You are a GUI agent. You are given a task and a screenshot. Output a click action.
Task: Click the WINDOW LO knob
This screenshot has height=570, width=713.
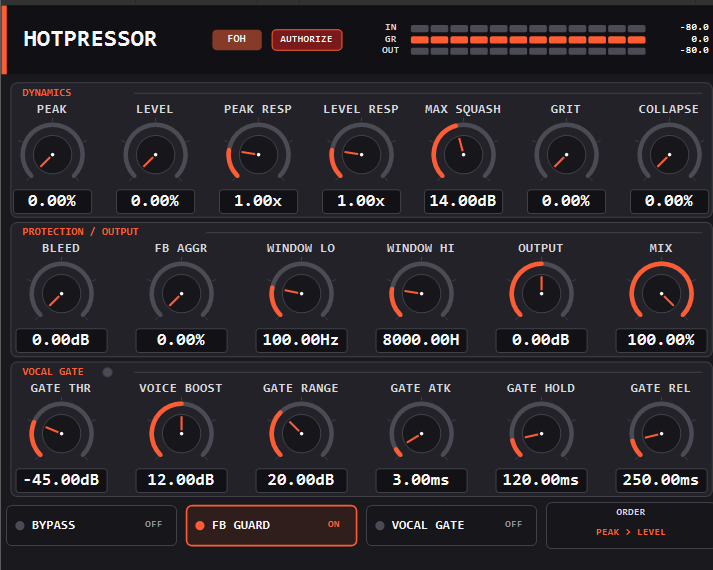pos(301,294)
